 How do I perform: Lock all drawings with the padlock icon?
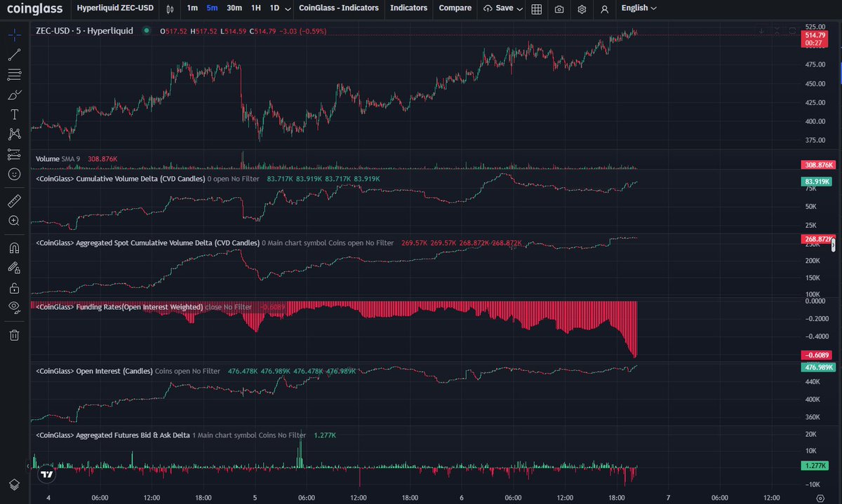(x=14, y=287)
